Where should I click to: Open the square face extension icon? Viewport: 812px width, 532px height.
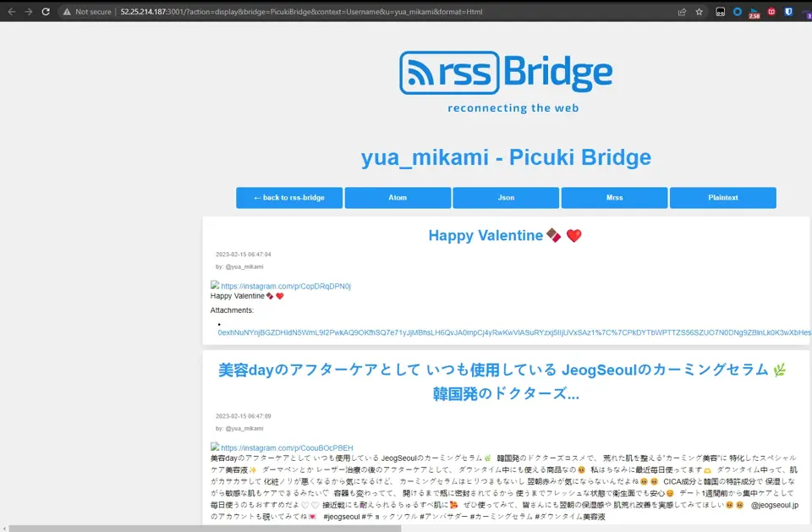[x=721, y=11]
